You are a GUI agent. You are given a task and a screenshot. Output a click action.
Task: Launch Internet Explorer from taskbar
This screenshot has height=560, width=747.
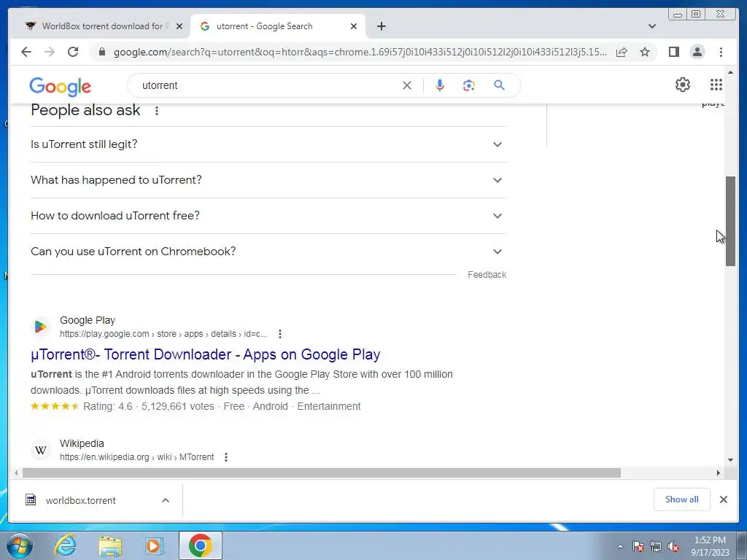point(65,545)
